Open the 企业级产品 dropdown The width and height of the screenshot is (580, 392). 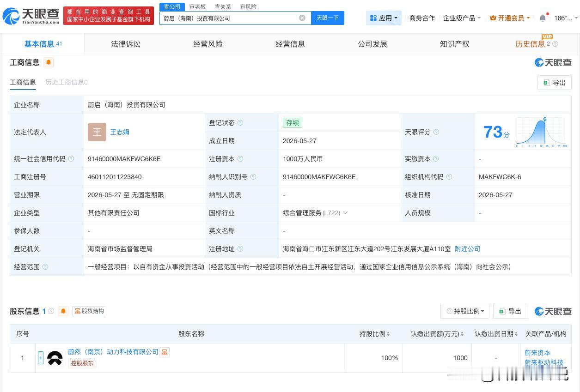462,18
